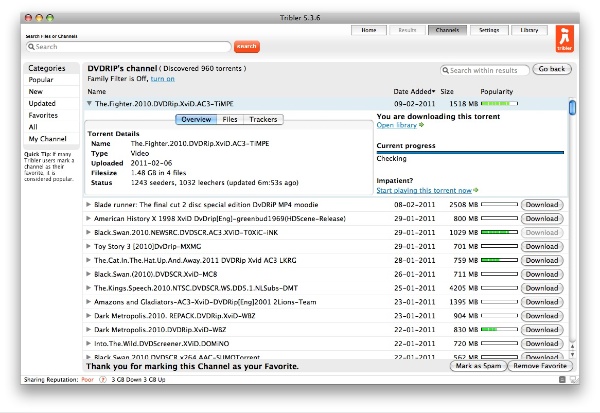This screenshot has height=413, width=600.
Task: Click Mark as Spam button
Action: click(x=478, y=366)
